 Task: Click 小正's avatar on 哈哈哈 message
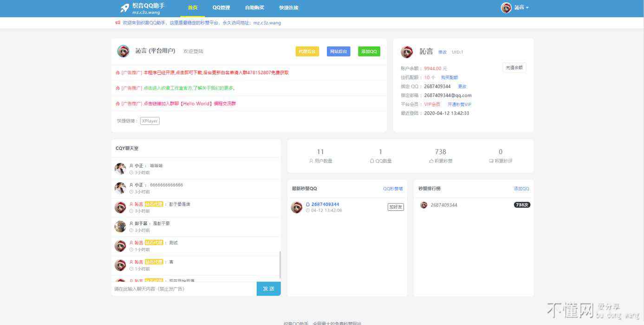tap(120, 169)
